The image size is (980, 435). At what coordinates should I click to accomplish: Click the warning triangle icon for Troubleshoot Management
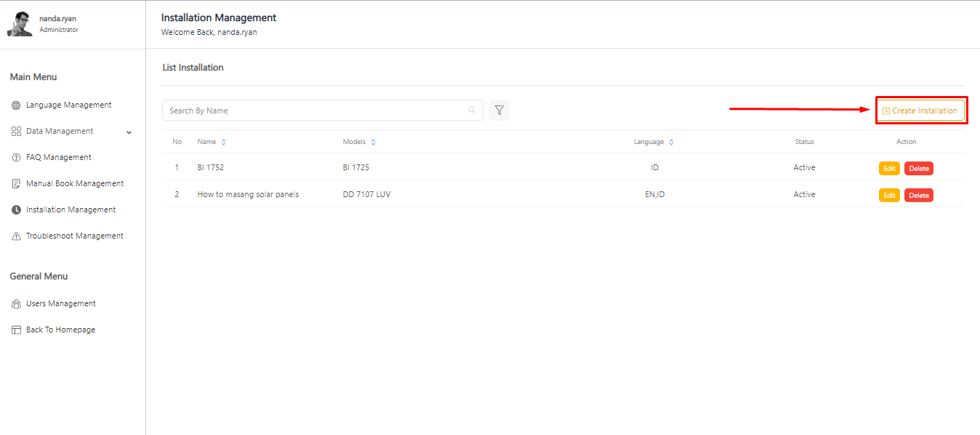(x=16, y=236)
